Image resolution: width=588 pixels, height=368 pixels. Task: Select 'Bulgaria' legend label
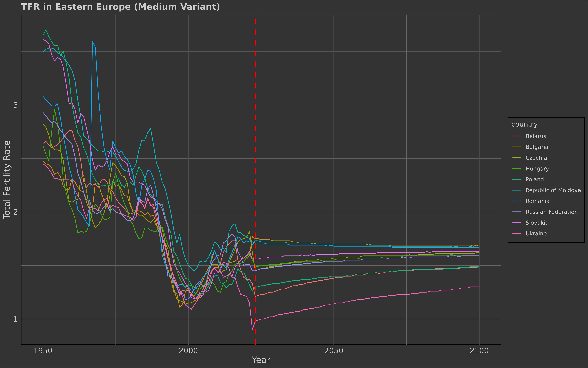pos(537,147)
